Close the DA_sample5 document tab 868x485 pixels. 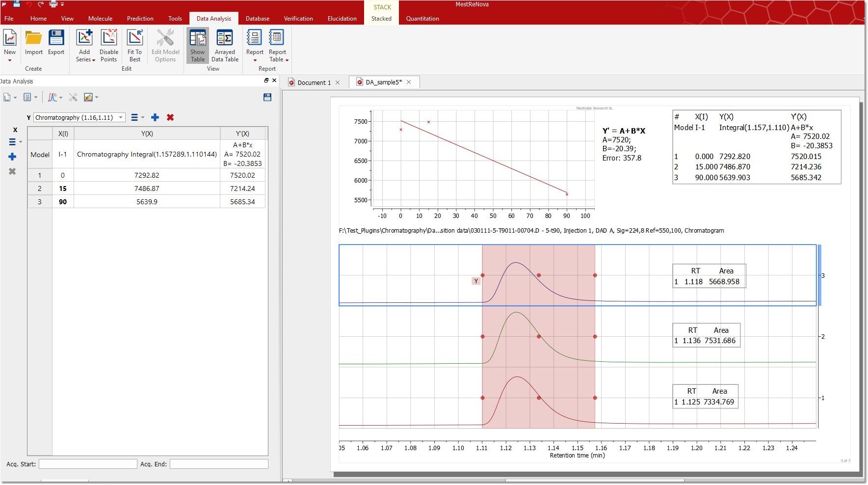coord(409,82)
